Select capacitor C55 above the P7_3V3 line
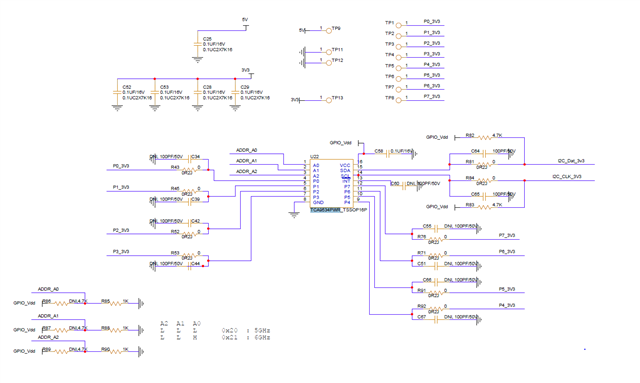The height and width of the screenshot is (383, 640). pyautogui.click(x=436, y=229)
